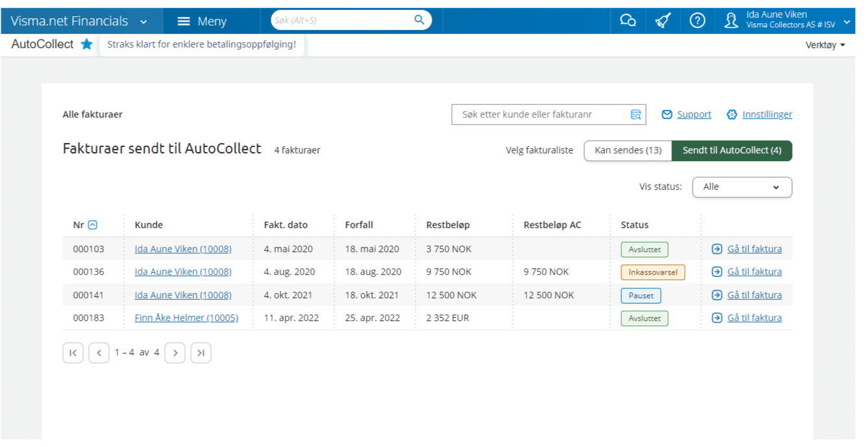The image size is (868, 447).
Task: Click Gå til faktura for invoice 000136
Action: coord(754,272)
